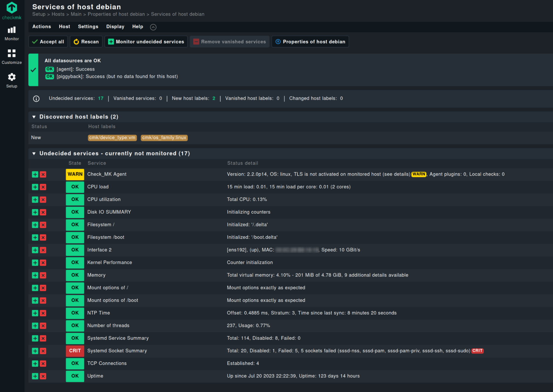Click the Rescan button
The width and height of the screenshot is (553, 392).
86,42
